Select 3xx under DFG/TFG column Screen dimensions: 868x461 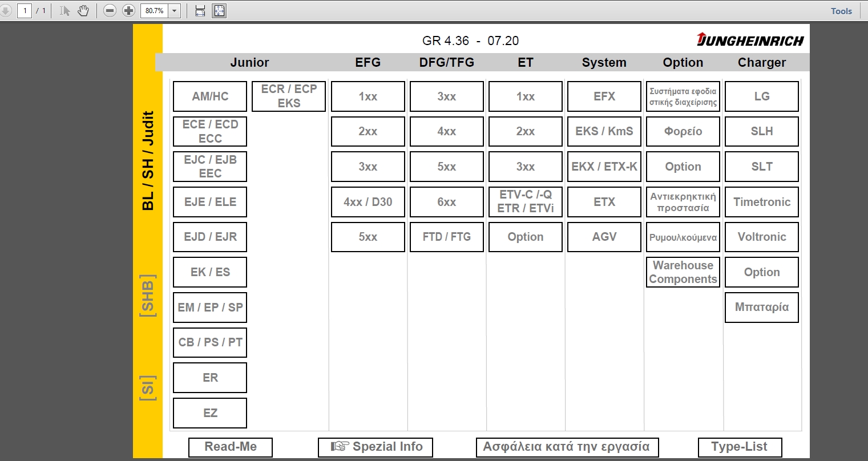(447, 96)
